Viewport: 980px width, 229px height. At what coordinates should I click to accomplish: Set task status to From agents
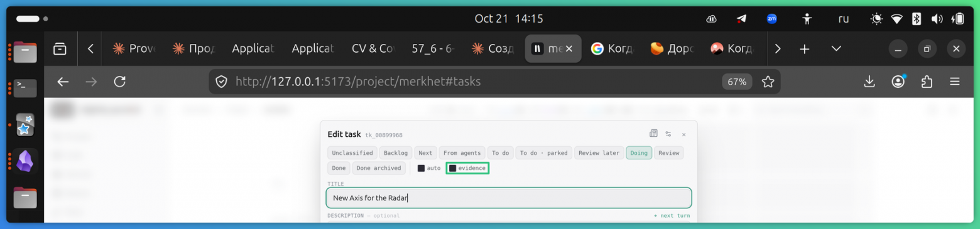click(x=462, y=153)
